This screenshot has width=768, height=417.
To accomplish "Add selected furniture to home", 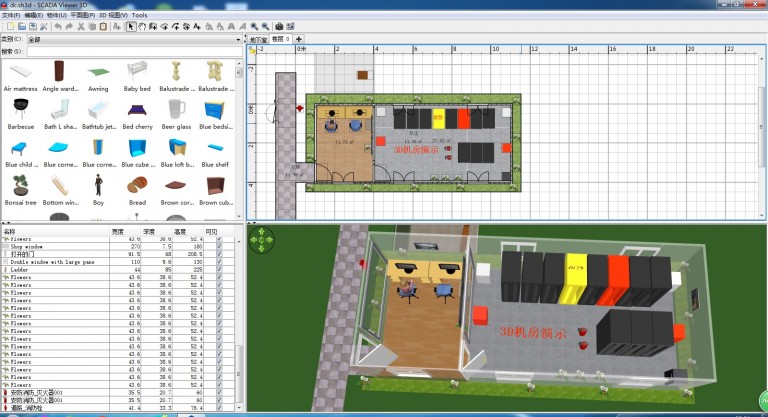I will coord(117,26).
